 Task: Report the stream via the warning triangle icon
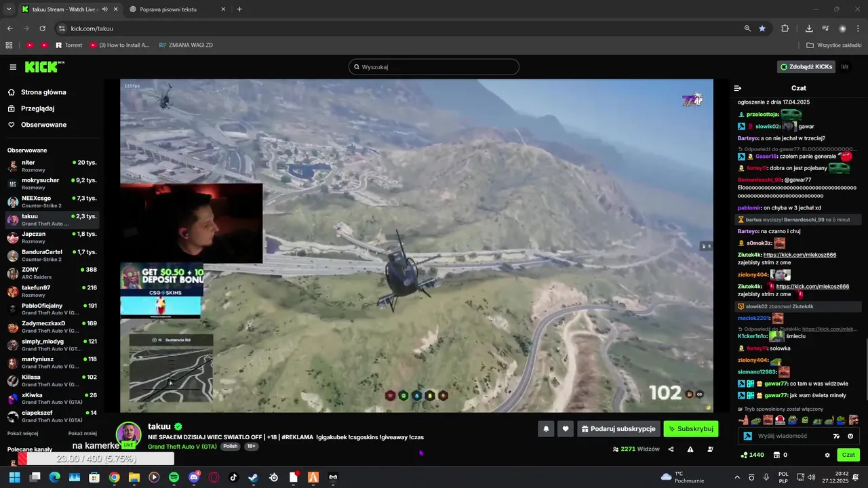[x=690, y=449]
